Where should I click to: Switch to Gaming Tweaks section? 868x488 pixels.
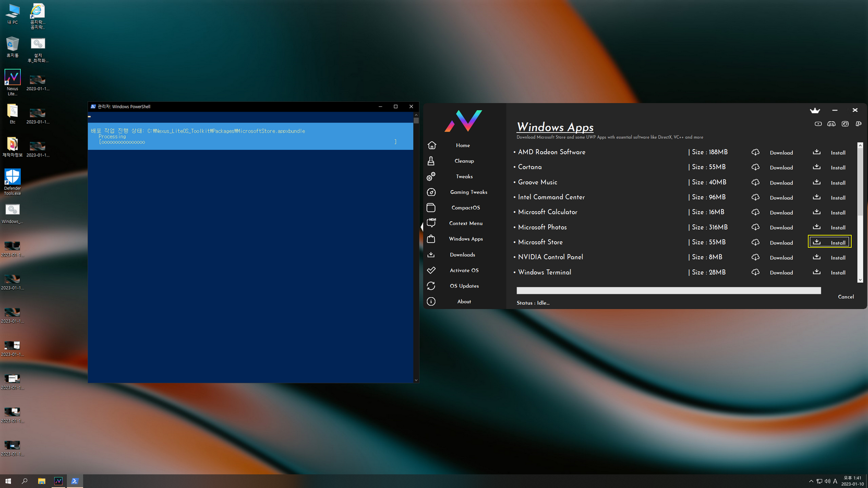pyautogui.click(x=468, y=192)
